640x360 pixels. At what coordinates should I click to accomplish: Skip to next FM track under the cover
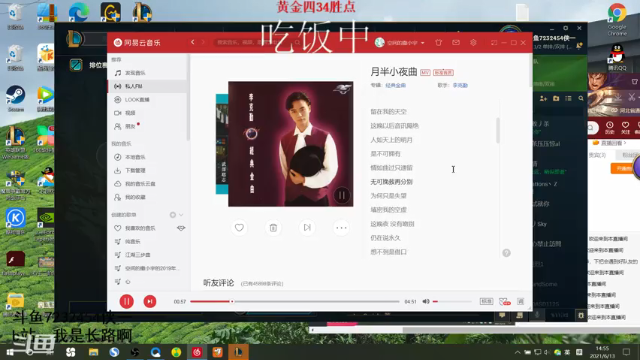[307, 228]
